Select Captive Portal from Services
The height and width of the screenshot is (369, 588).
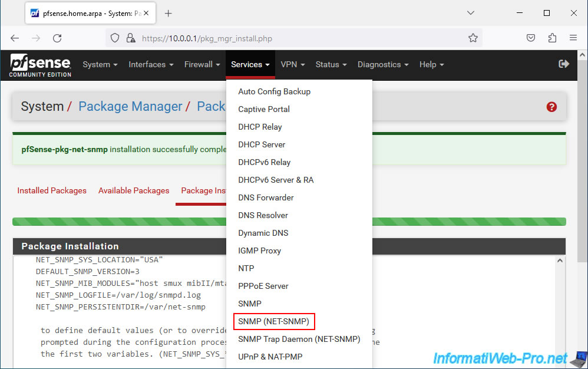[263, 109]
